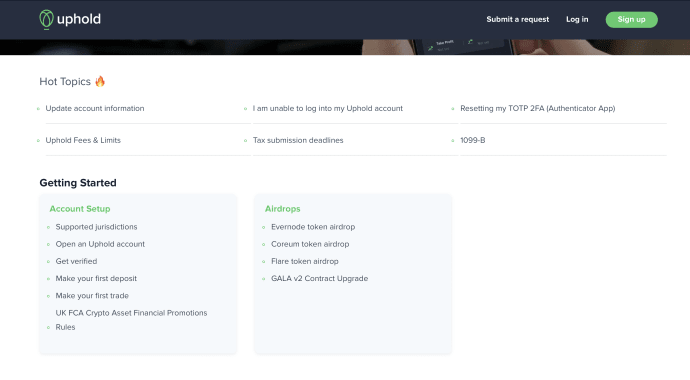Open Make your first trade article
Screen dimensions: 690x380
[x=92, y=296]
